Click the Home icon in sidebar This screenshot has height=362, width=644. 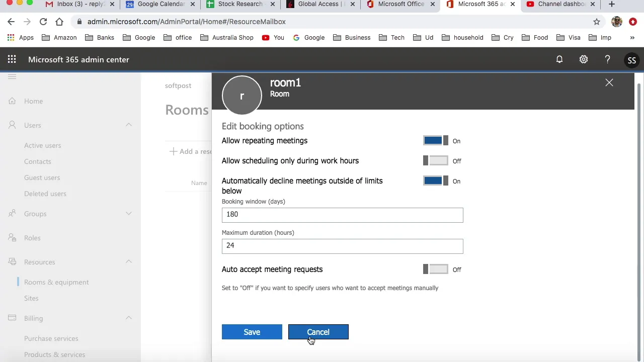(x=12, y=101)
